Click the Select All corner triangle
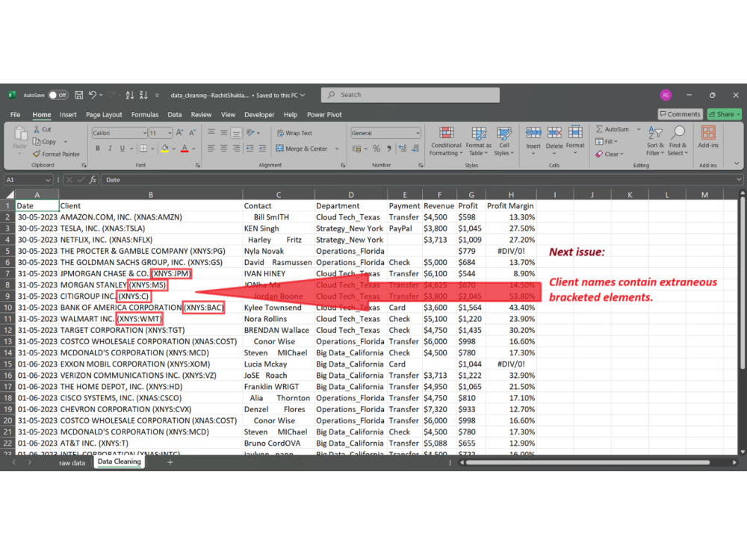Viewport: 747px width, 560px height. click(10, 195)
